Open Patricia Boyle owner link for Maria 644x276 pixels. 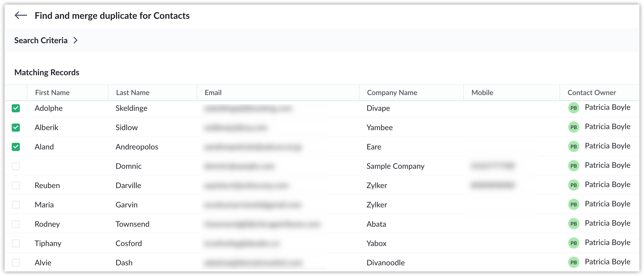(607, 204)
